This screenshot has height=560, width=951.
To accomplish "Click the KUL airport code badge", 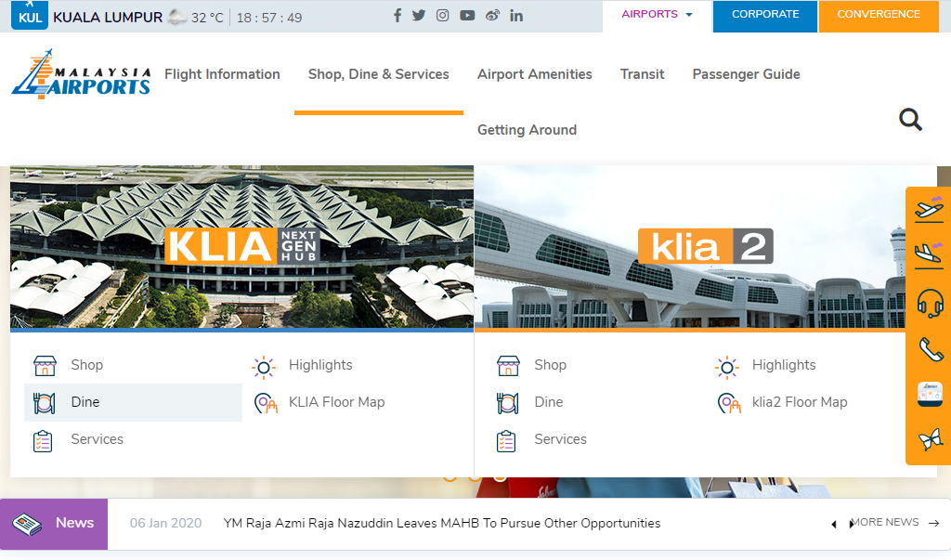I will (29, 15).
